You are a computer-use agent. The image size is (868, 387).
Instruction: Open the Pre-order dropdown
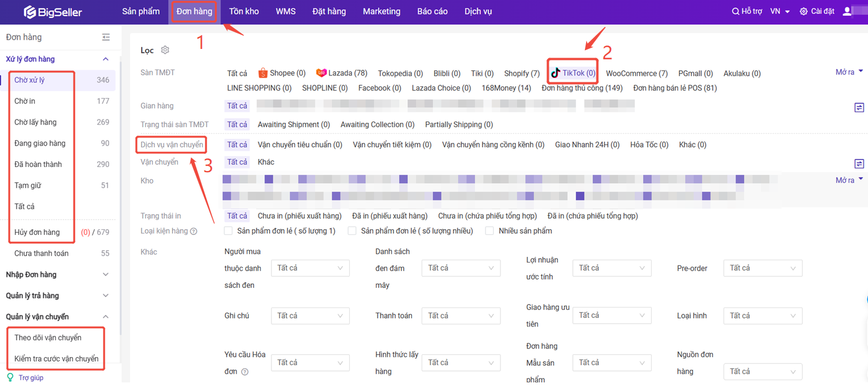pos(762,268)
